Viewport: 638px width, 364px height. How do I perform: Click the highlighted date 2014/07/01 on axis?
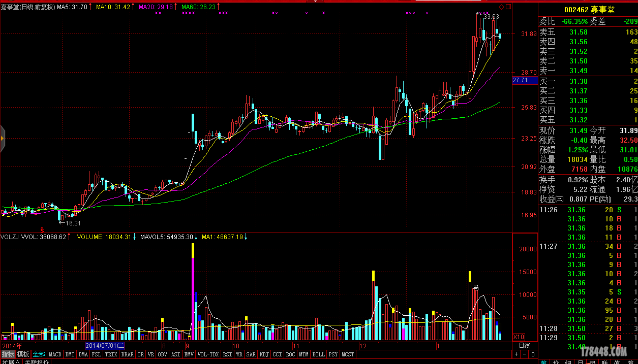point(105,345)
